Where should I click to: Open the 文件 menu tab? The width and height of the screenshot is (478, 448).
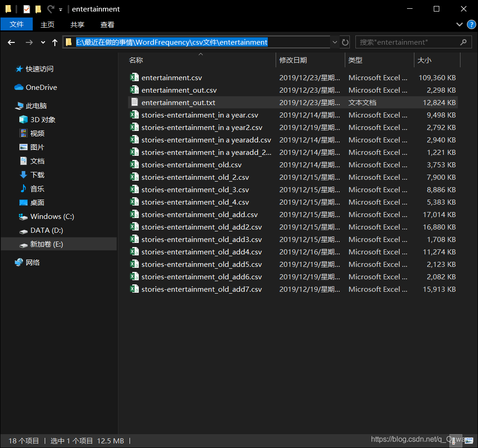click(17, 24)
